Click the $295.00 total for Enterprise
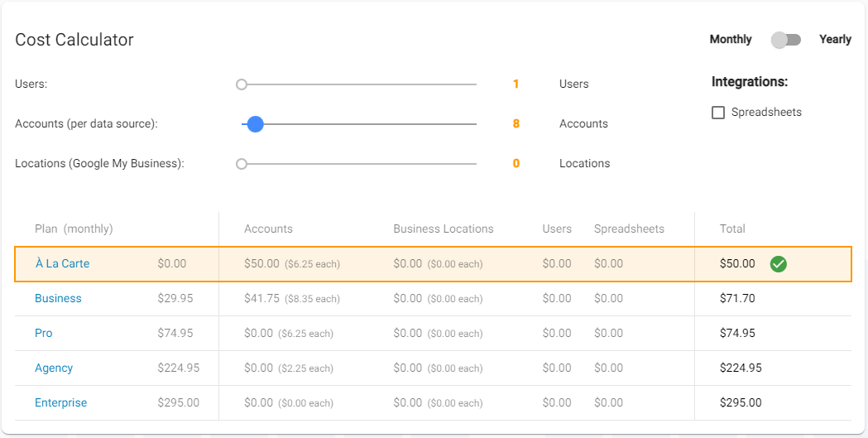Screen dimensions: 868x438 pos(741,403)
